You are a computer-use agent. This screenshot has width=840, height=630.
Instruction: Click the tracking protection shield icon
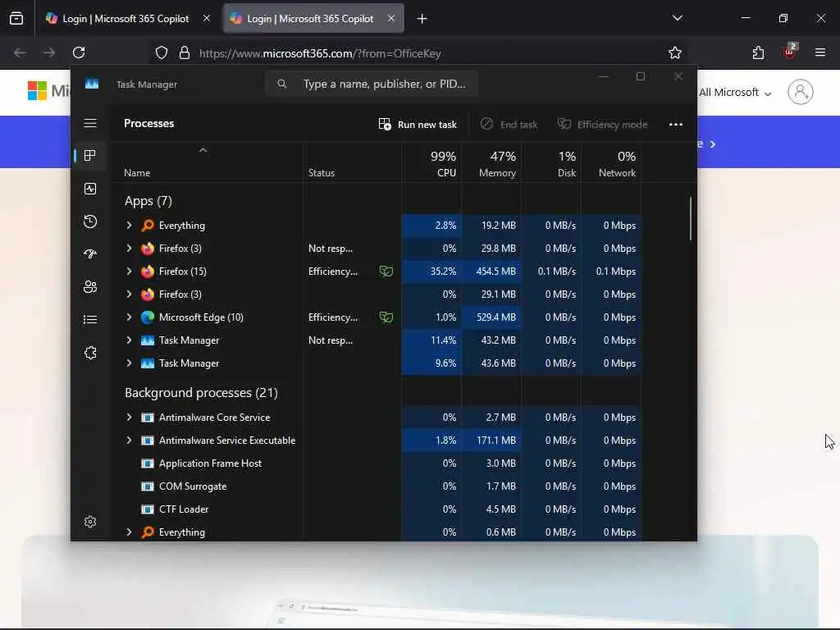click(x=162, y=53)
